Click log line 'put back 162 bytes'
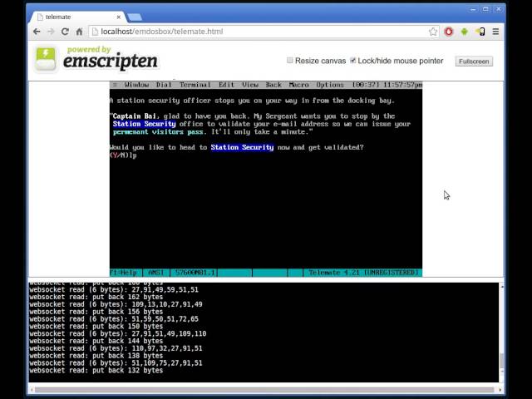Image resolution: width=532 pixels, height=399 pixels. (96, 297)
